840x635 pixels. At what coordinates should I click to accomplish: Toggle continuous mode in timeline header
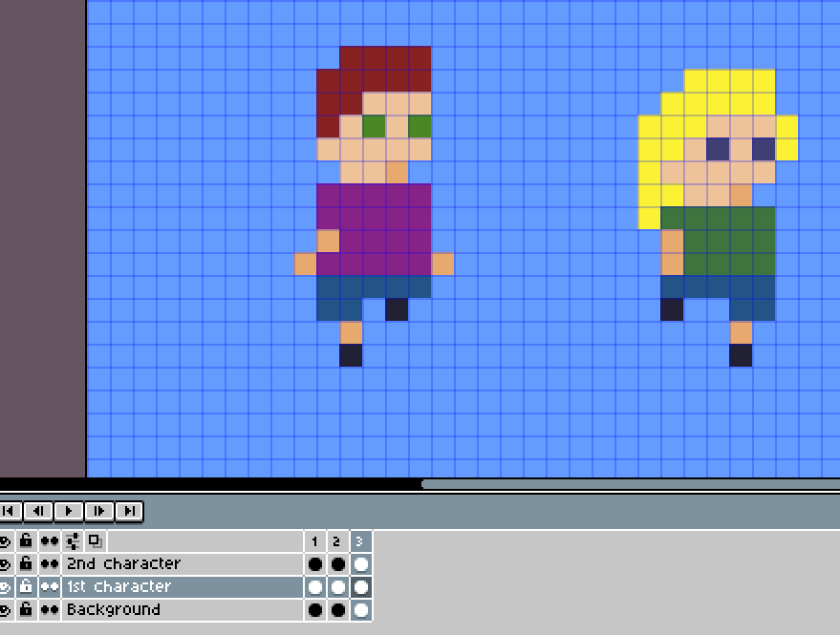(x=50, y=540)
